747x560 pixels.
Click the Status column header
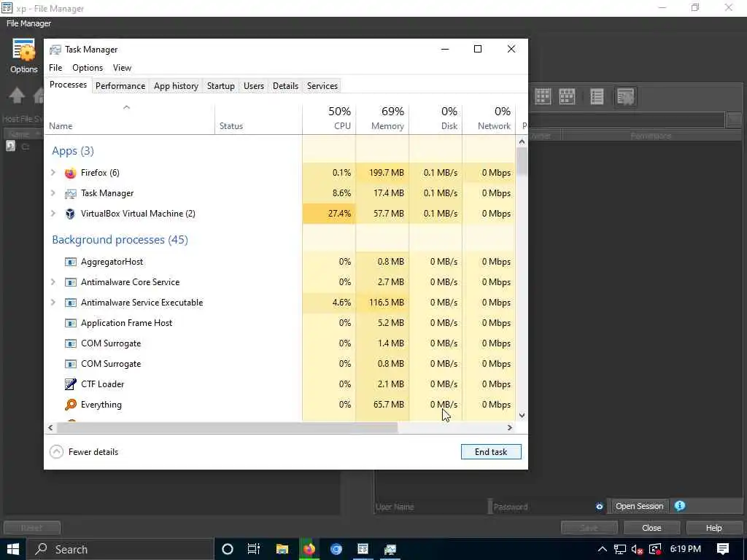point(258,119)
